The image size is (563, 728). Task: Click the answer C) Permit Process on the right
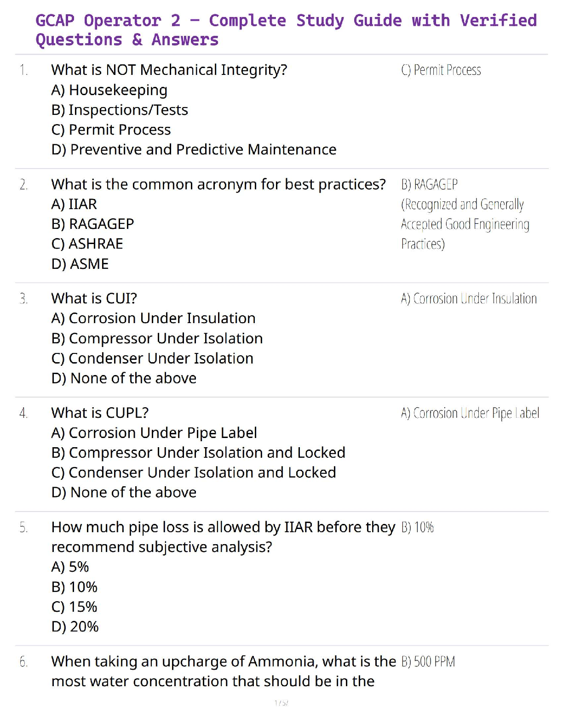point(441,70)
